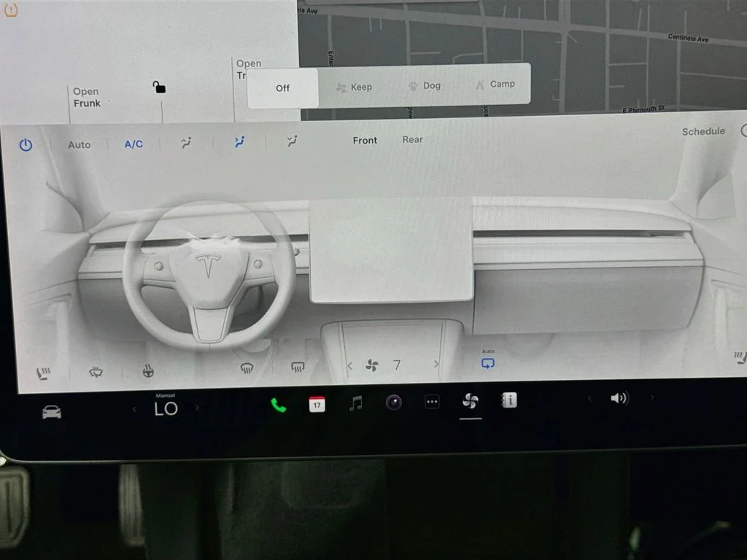Tap the unlock padlock icon

point(159,87)
